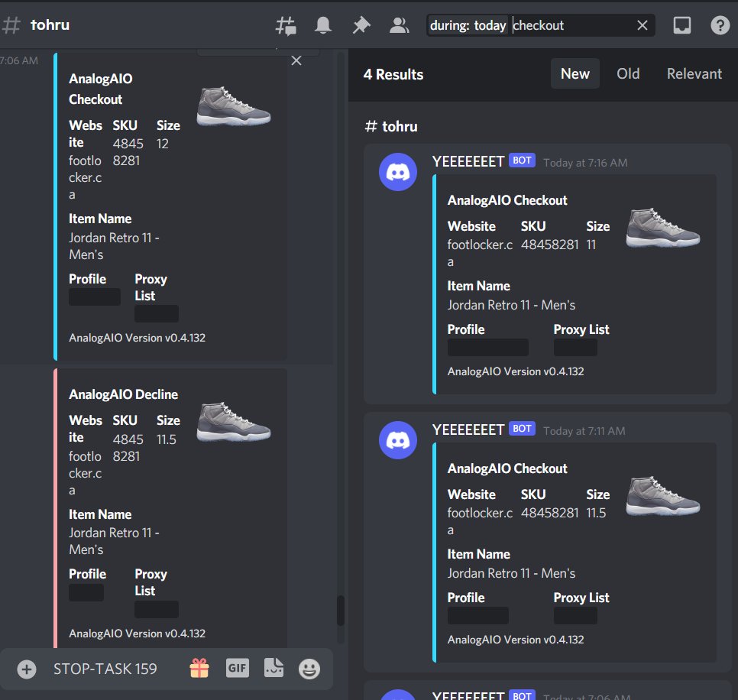
Task: Open sneaker thumbnail in AnalogAIO Decline embed
Action: (x=234, y=423)
